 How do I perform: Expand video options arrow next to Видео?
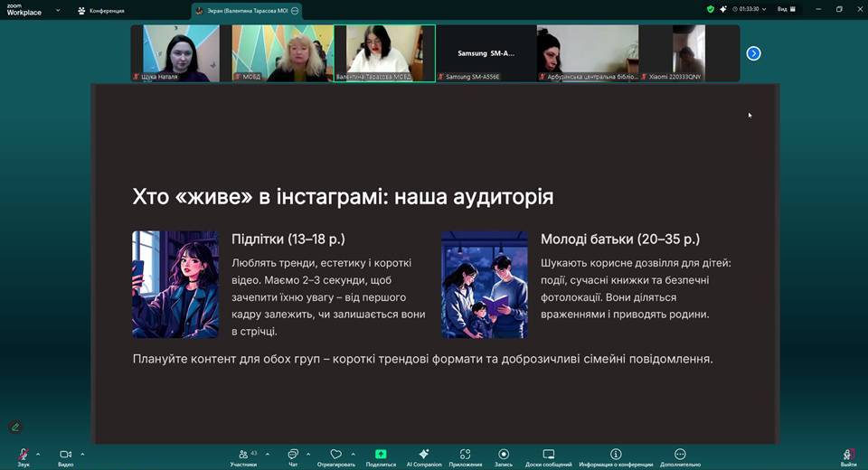pos(82,454)
